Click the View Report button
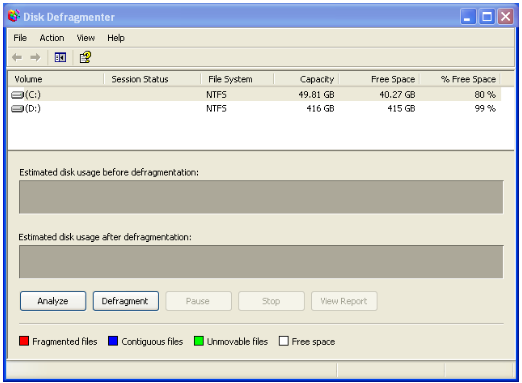 [344, 301]
